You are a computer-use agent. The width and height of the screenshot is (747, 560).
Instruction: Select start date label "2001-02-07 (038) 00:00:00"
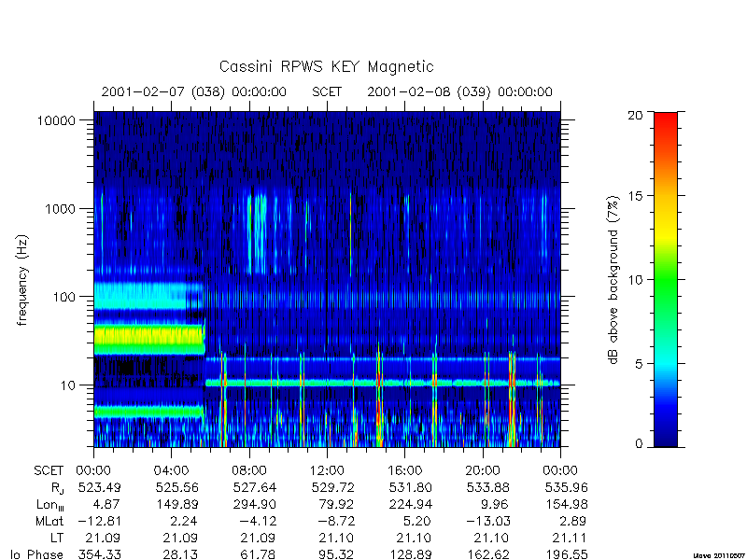coord(194,91)
